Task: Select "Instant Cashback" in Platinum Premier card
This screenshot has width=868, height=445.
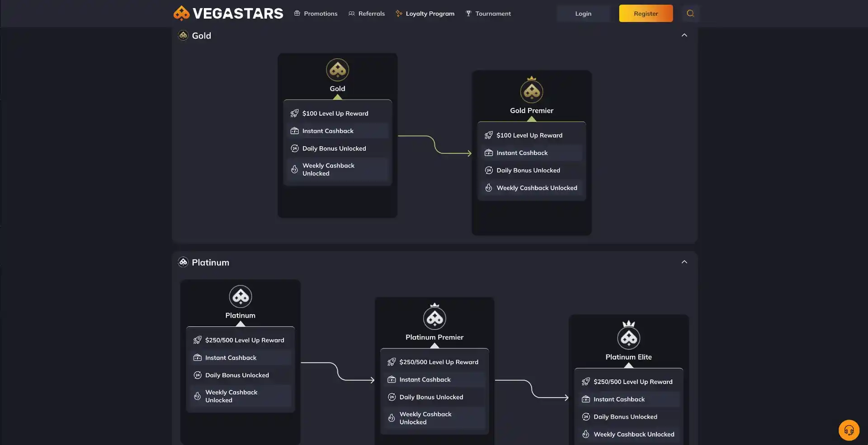Action: pos(425,379)
